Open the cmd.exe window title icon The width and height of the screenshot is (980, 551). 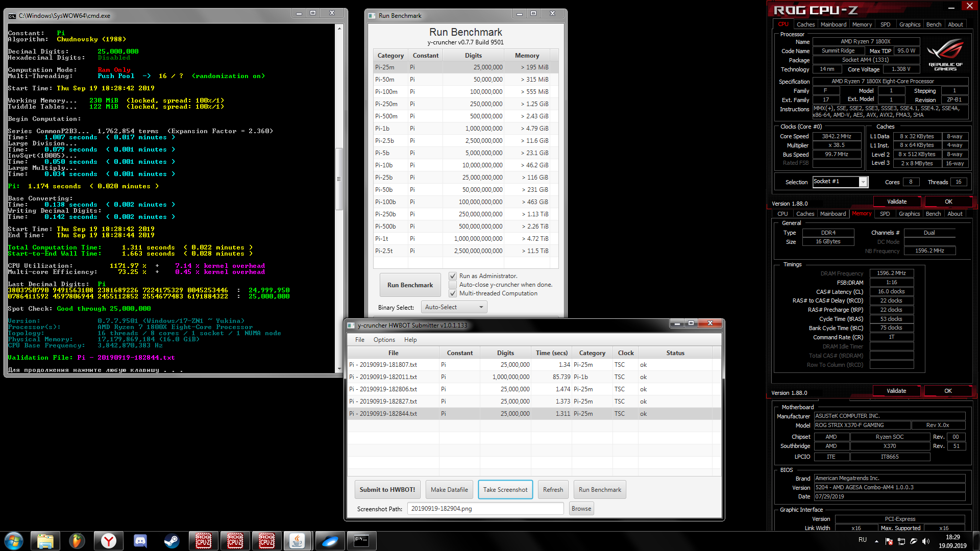coord(12,16)
